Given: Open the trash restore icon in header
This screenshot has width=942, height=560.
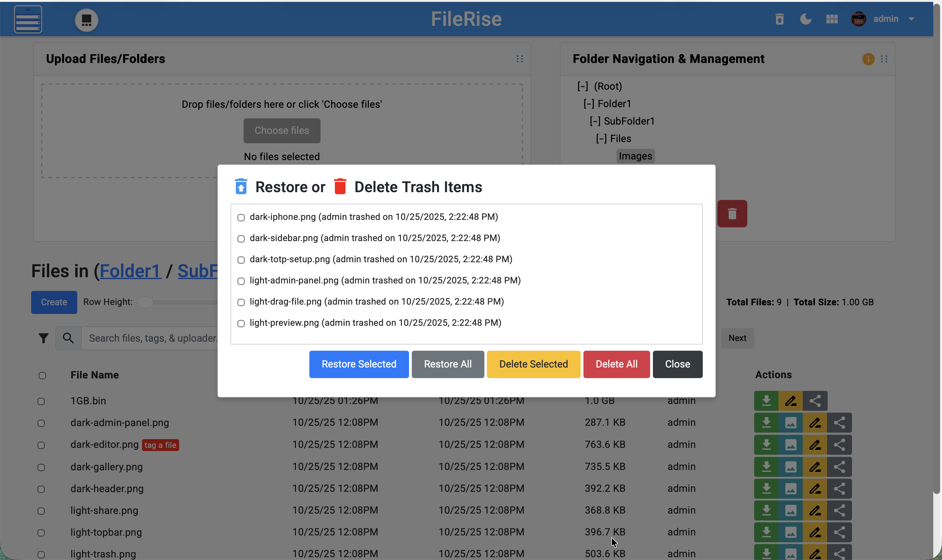Looking at the screenshot, I should (779, 19).
